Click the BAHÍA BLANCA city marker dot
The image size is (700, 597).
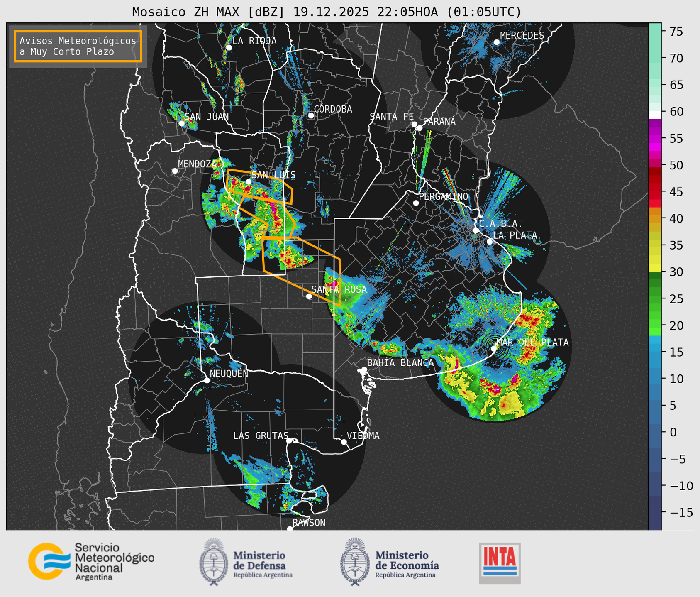364,369
